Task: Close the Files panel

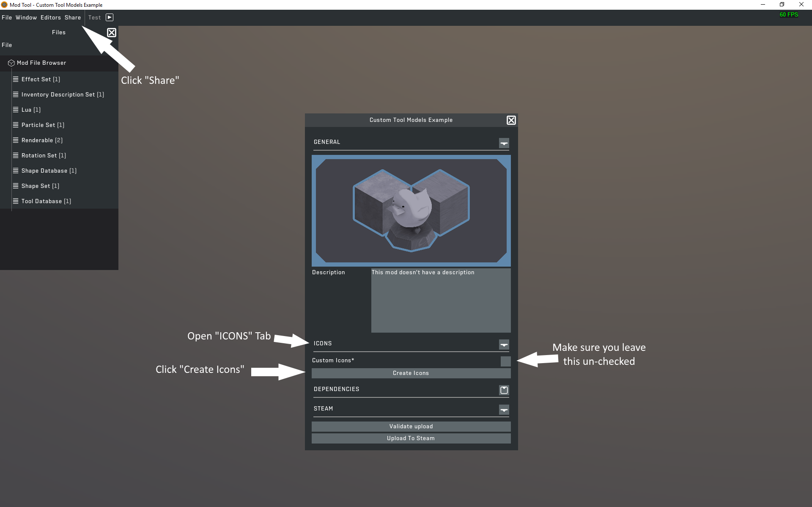Action: click(x=112, y=33)
